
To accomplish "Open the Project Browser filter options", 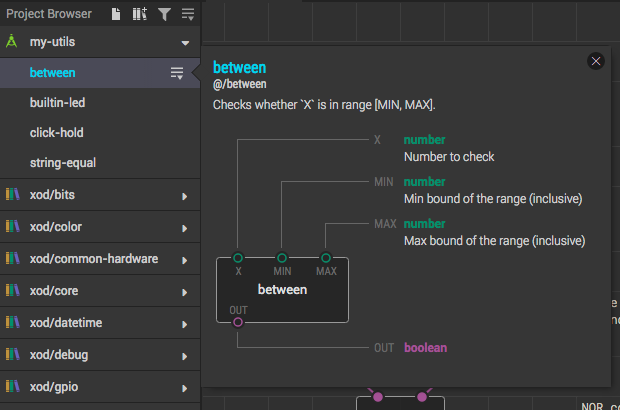I will point(164,14).
